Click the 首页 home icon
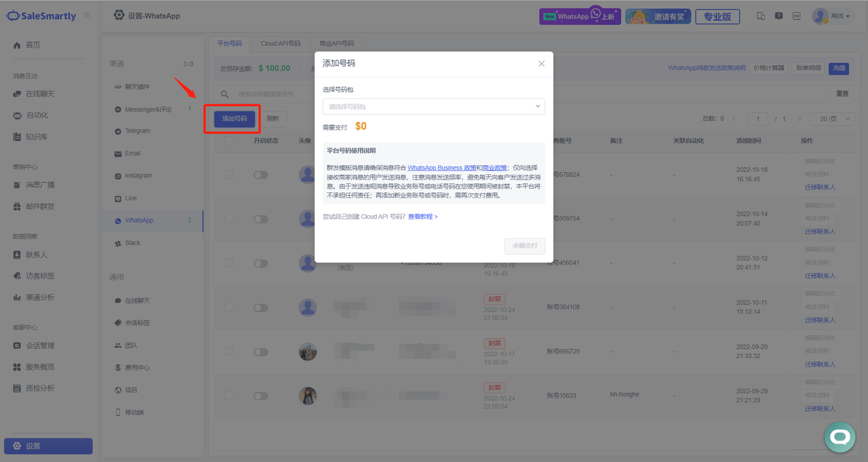 click(17, 45)
